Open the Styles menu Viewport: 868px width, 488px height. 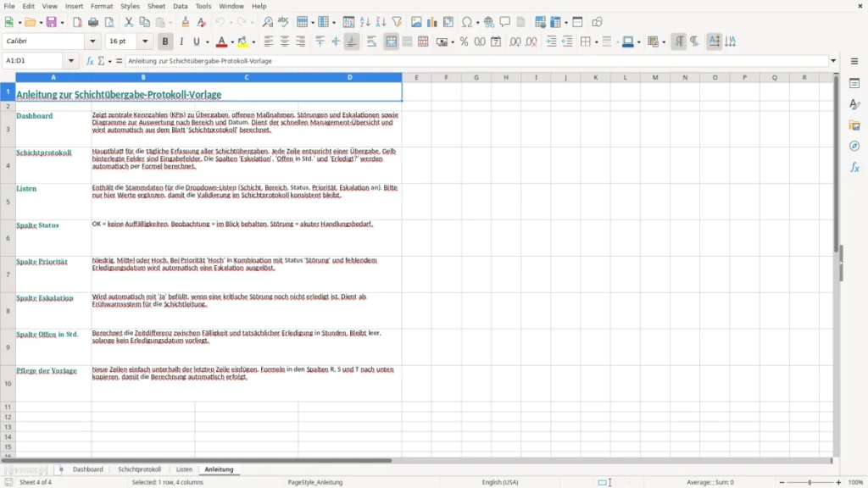tap(130, 6)
